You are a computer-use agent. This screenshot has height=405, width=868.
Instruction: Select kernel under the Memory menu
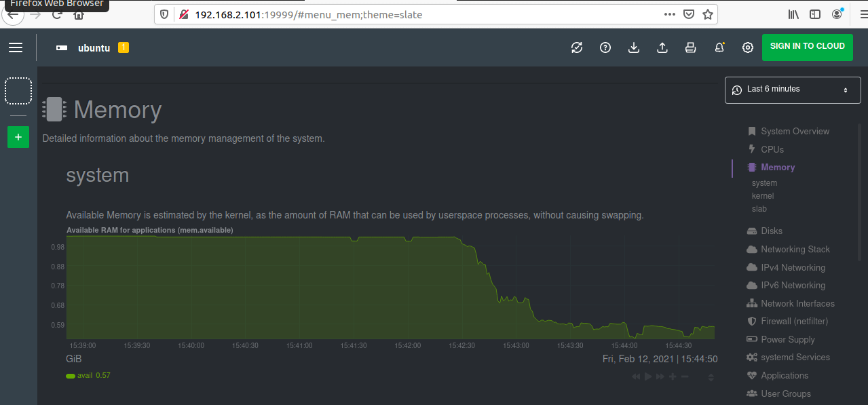[x=763, y=196]
